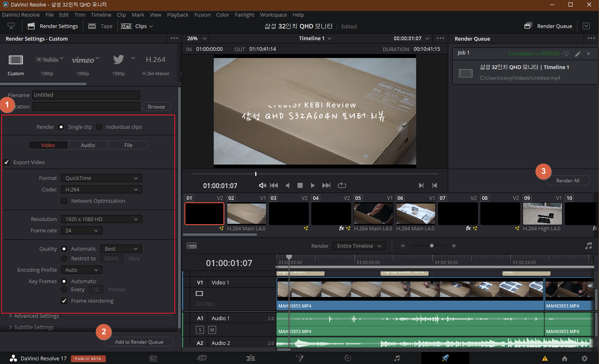
Task: Open viewer zoom 26% dropdown
Action: (197, 38)
